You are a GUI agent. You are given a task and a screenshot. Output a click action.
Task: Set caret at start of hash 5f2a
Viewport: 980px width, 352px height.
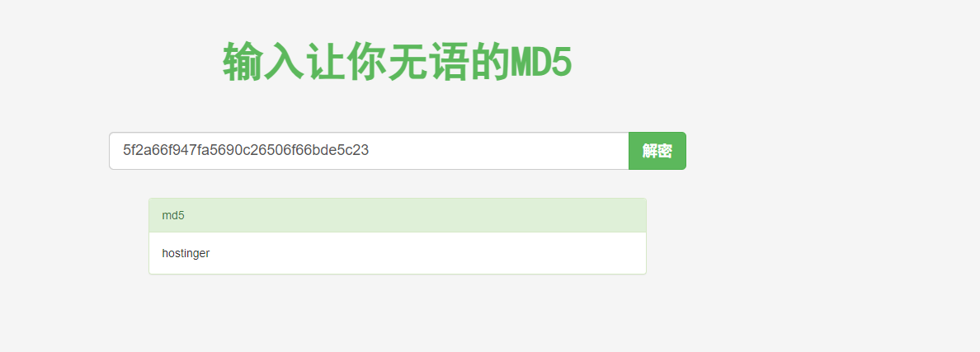124,150
